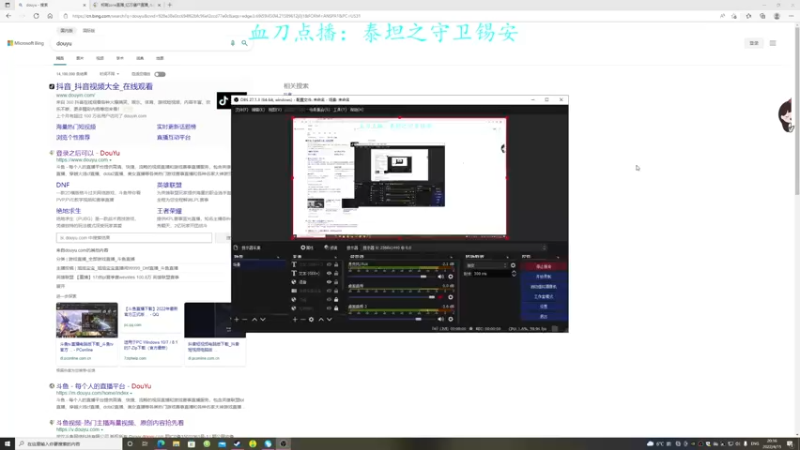Click the Controls dock header popout icon
Viewport: 800px width, 450px height.
click(558, 257)
